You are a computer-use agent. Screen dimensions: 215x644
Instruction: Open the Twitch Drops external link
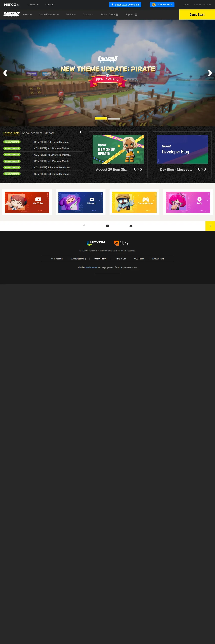[109, 15]
